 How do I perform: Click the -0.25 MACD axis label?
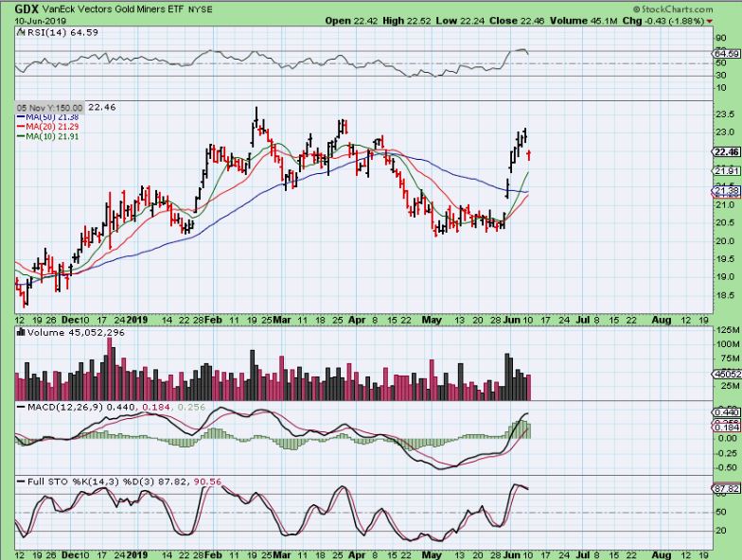tap(727, 453)
